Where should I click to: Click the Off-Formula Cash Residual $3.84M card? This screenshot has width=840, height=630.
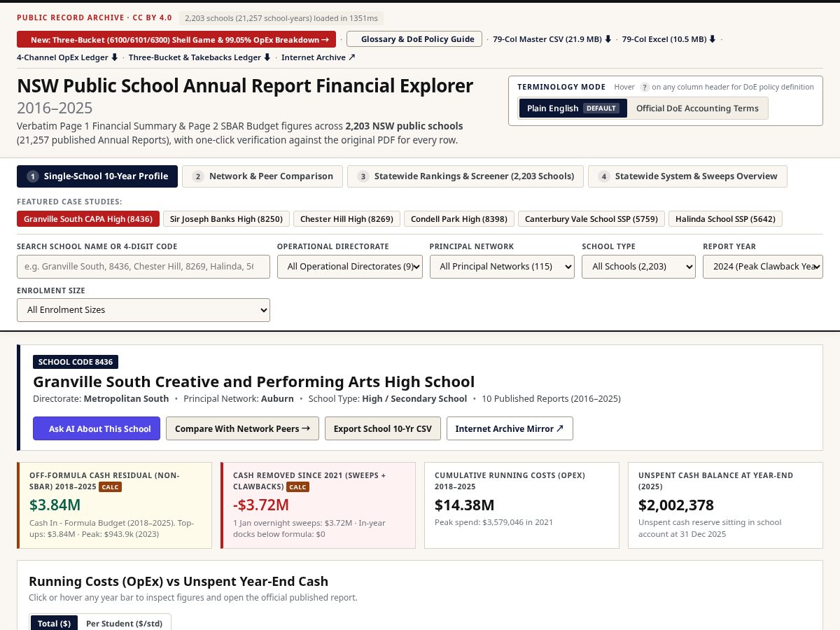(x=114, y=505)
